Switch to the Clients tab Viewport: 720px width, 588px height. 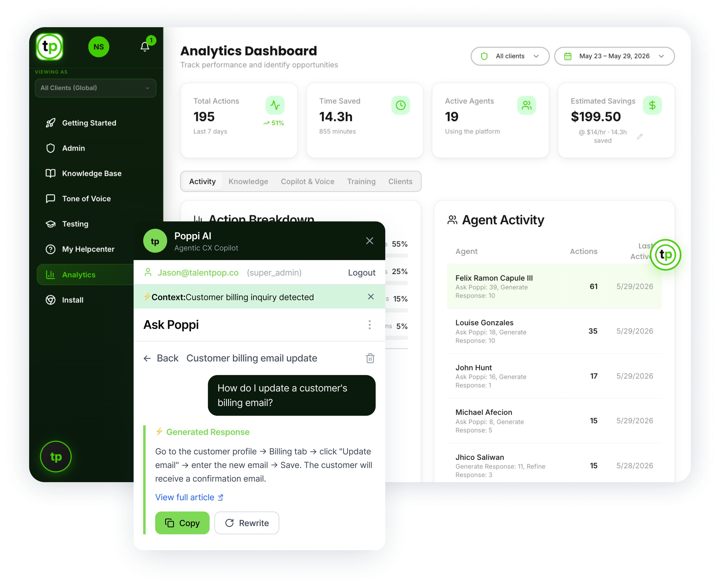pos(400,182)
